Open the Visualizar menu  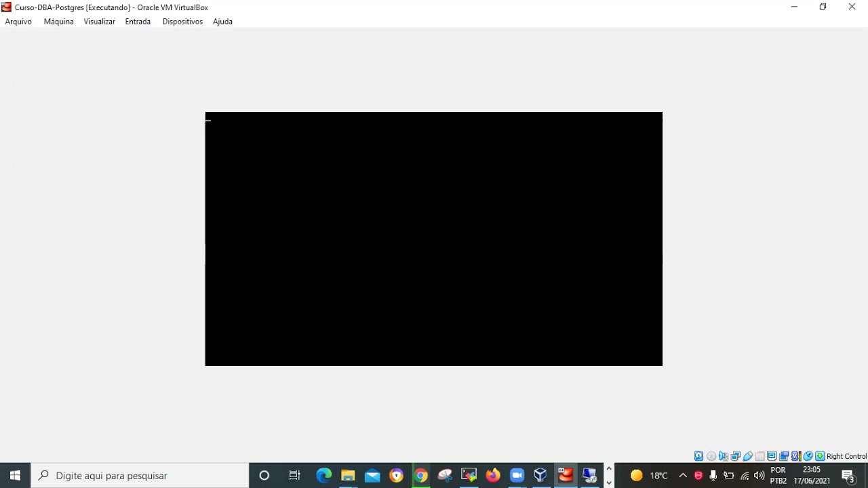coord(100,22)
